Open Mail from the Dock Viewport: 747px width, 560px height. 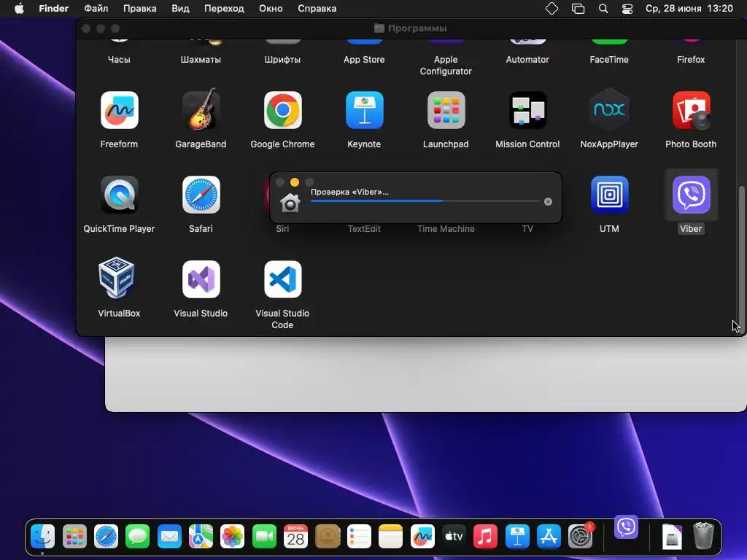click(x=169, y=537)
